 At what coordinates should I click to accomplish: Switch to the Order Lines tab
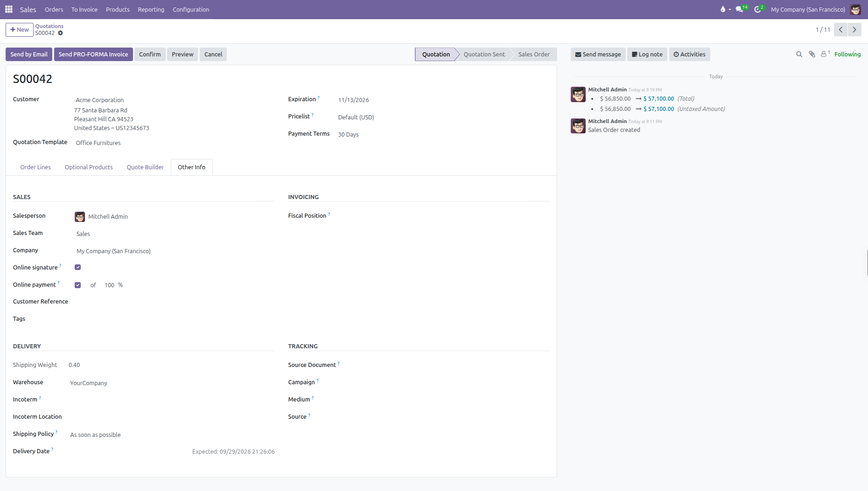35,167
